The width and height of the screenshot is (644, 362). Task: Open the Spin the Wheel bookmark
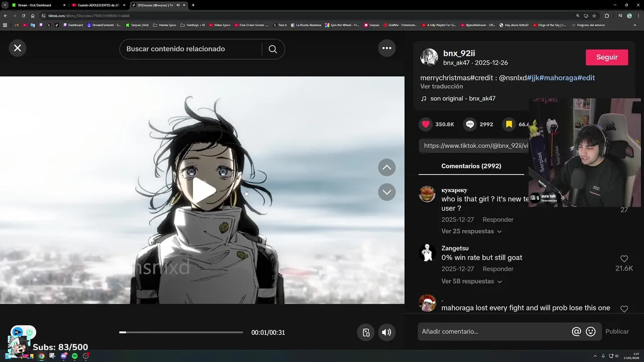[342, 25]
